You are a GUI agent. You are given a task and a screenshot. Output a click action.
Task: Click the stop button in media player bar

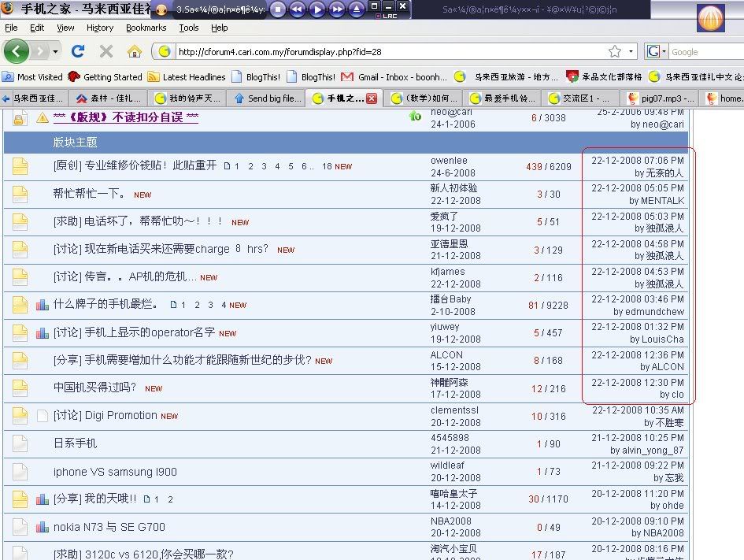pos(278,9)
